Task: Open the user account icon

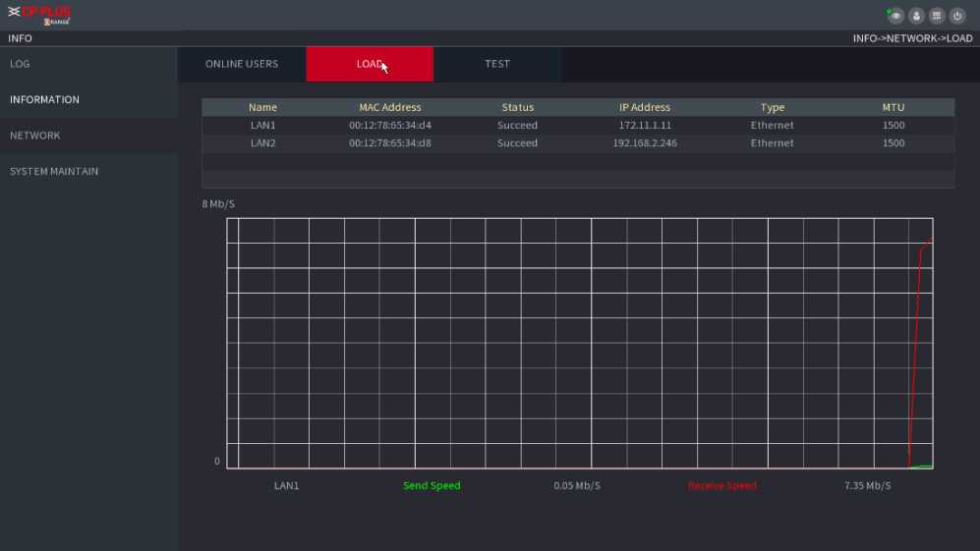Action: coord(916,16)
